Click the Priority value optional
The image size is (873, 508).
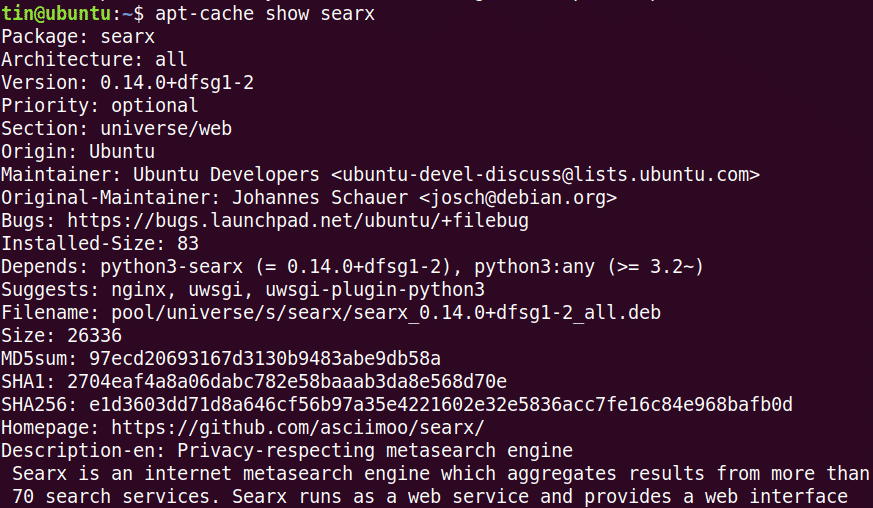[x=154, y=105]
